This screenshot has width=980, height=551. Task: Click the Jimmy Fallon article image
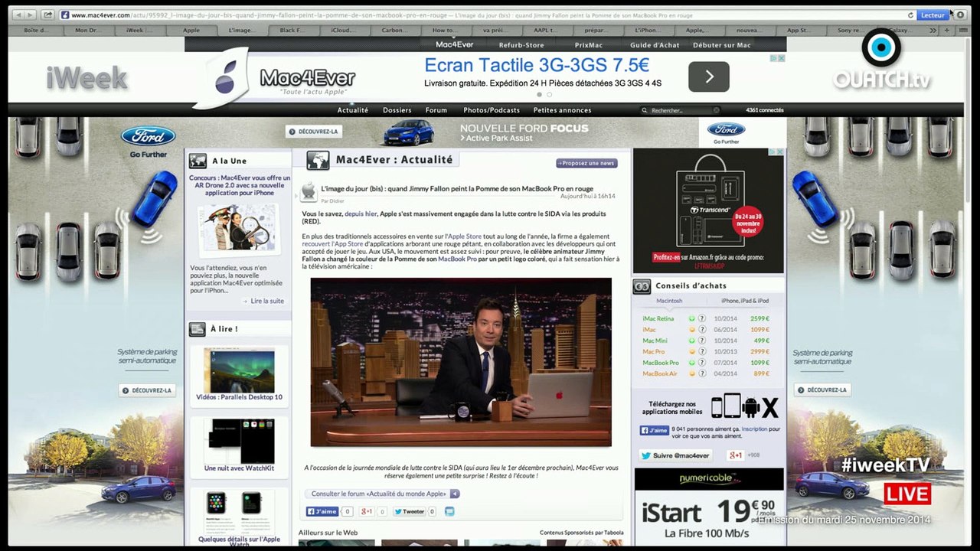click(461, 362)
